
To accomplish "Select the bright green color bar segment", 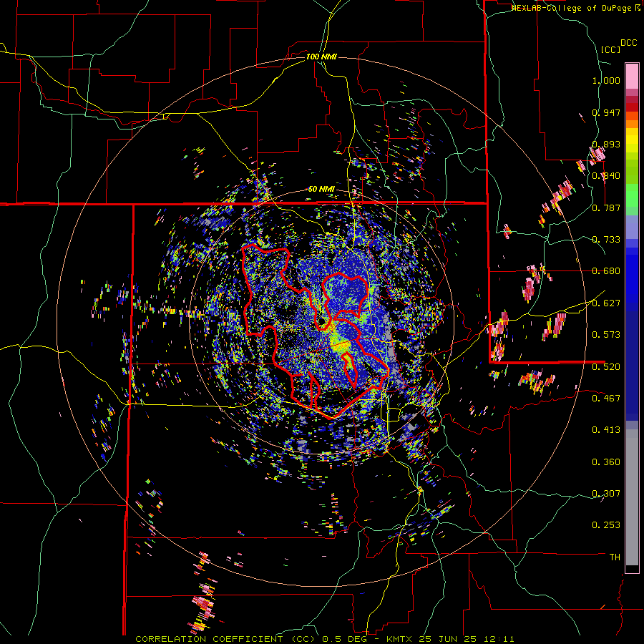I will (x=632, y=195).
